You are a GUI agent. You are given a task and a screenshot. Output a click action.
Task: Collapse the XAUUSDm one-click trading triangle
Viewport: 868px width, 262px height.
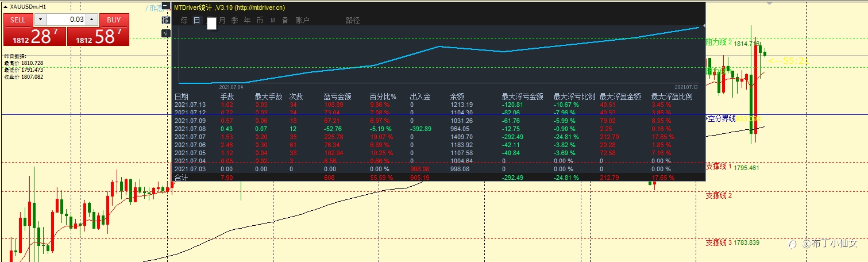6,6
